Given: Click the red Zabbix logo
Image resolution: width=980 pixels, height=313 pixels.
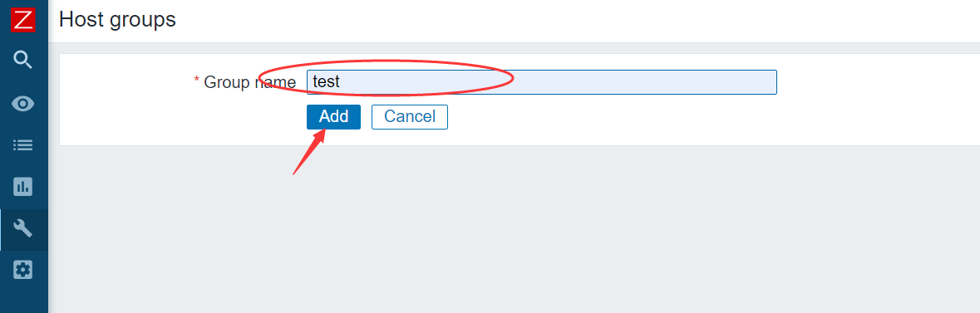Looking at the screenshot, I should (23, 21).
